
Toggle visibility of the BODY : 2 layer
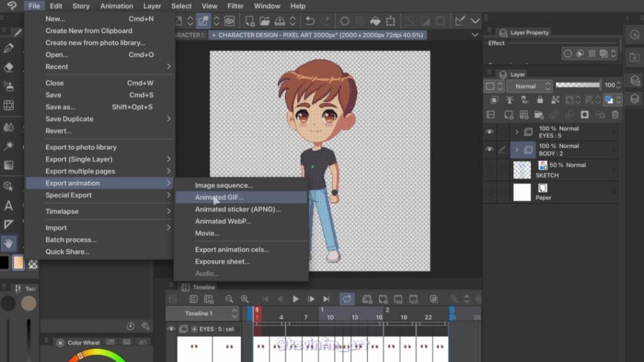coord(489,150)
